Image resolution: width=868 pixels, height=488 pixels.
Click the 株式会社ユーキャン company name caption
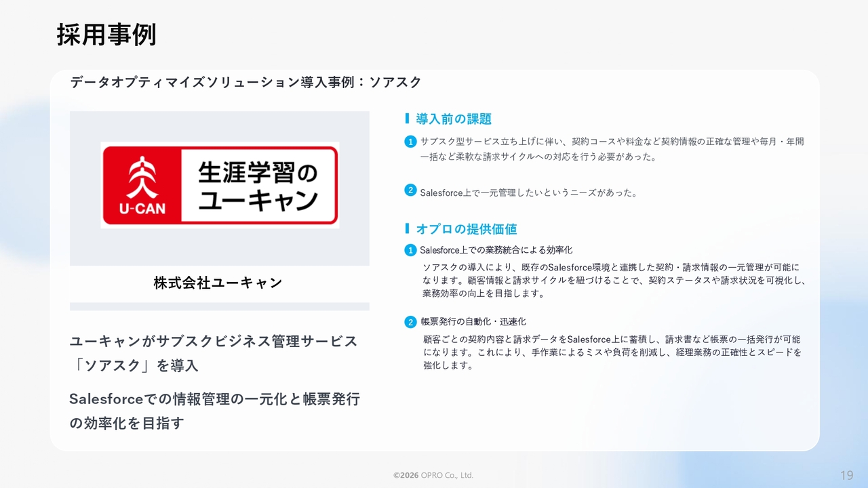tap(218, 283)
